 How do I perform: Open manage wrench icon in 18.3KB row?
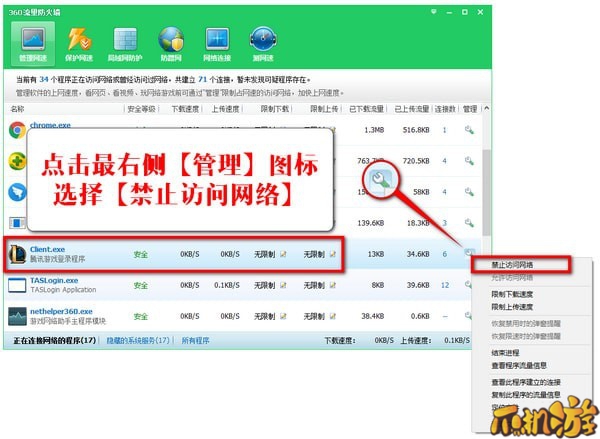click(x=469, y=223)
